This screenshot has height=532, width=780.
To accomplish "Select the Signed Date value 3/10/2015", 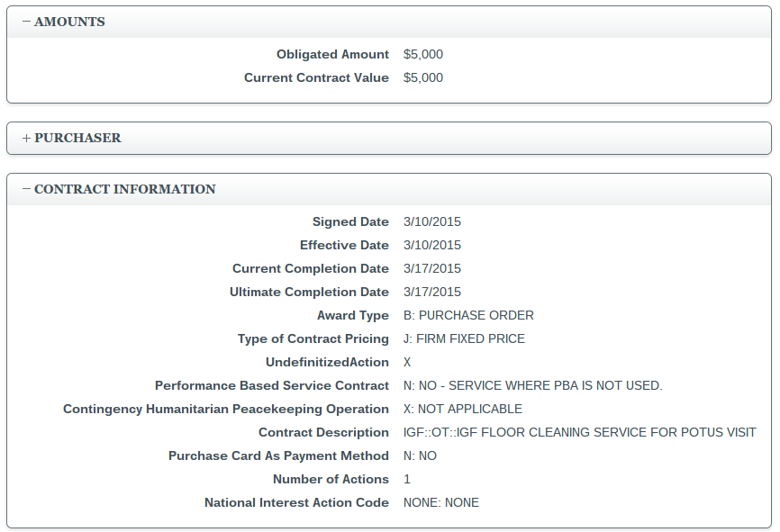I will click(x=432, y=221).
